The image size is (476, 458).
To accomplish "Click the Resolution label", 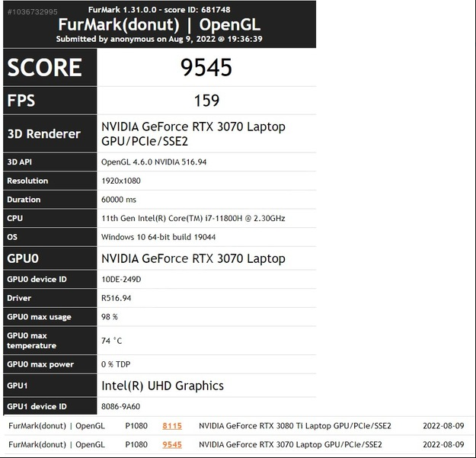I will tap(27, 181).
